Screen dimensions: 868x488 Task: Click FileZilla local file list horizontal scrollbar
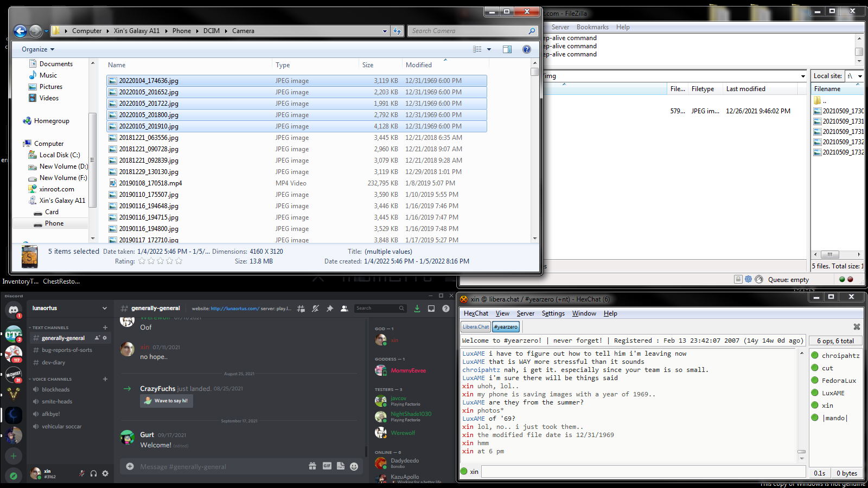830,254
